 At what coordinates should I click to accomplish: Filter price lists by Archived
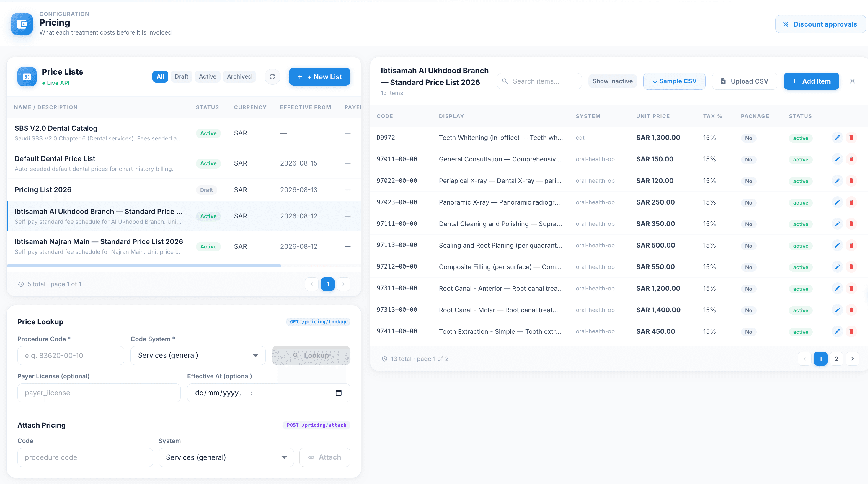(x=239, y=76)
